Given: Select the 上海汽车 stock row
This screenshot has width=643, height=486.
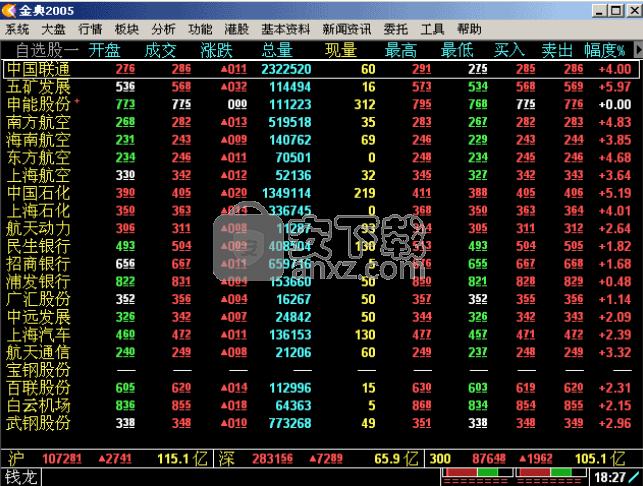Looking at the screenshot, I should tap(321, 334).
